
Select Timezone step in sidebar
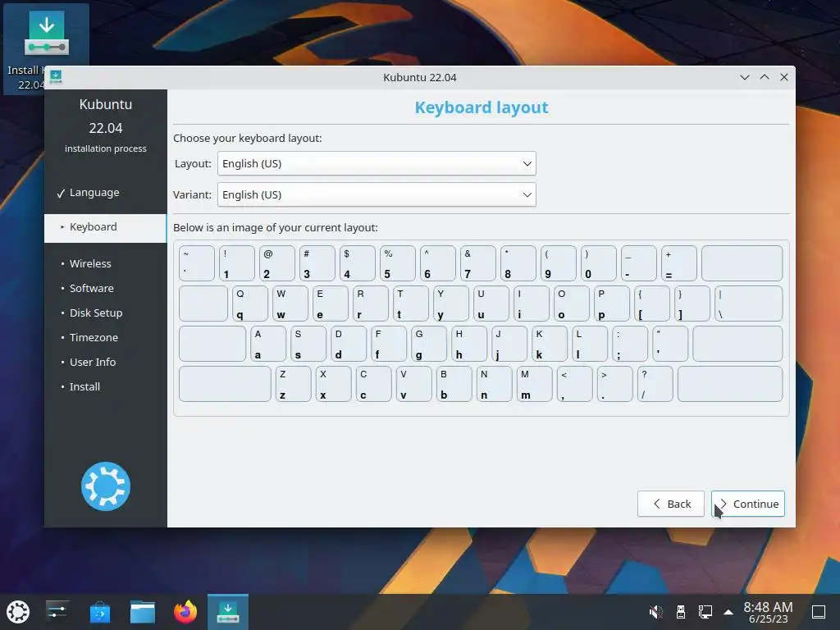94,337
